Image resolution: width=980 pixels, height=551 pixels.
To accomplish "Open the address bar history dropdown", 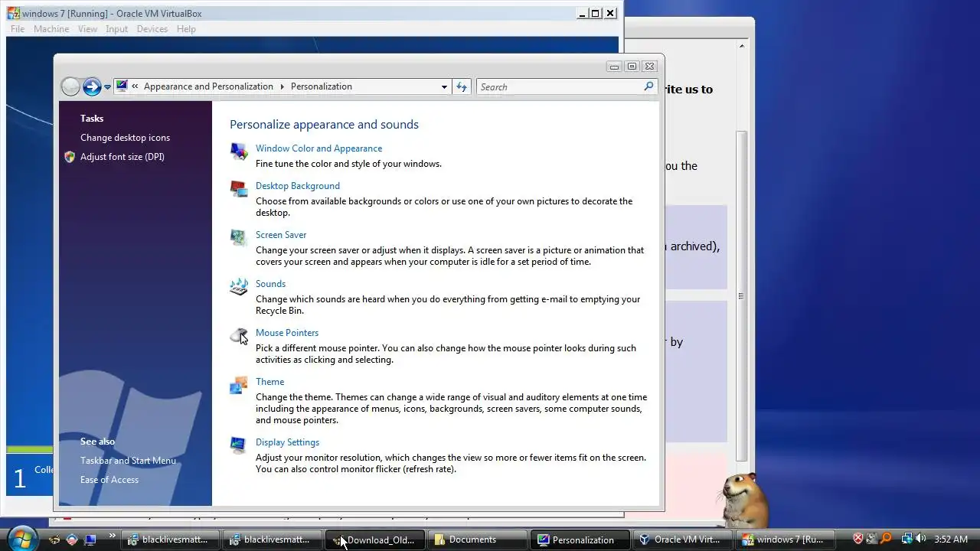I will (444, 87).
